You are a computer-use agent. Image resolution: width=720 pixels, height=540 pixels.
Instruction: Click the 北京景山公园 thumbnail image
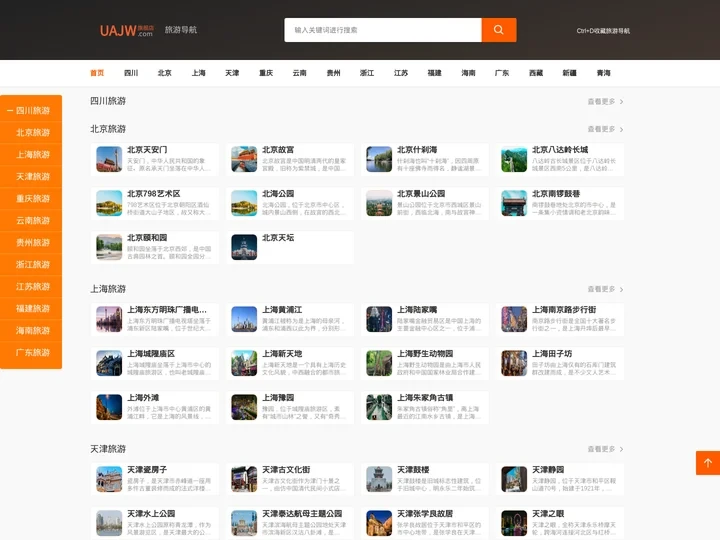point(379,203)
